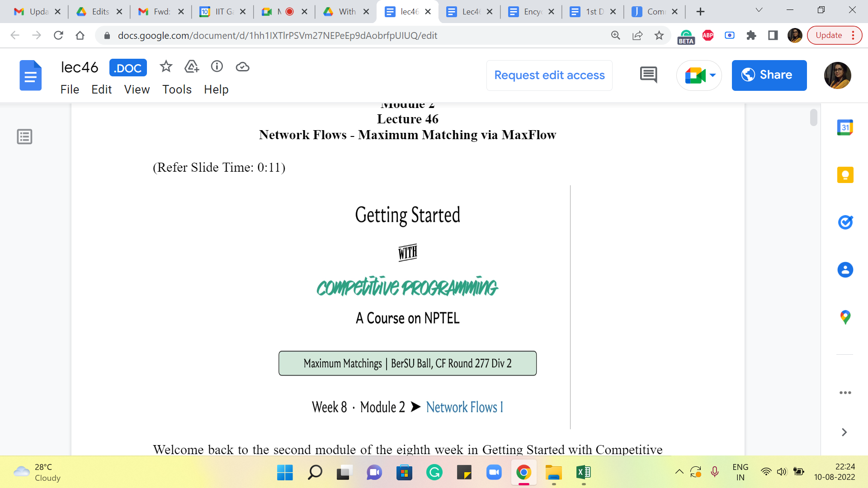Click the Add to Drive shortcut icon
Viewport: 868px width, 488px height.
[x=192, y=67]
